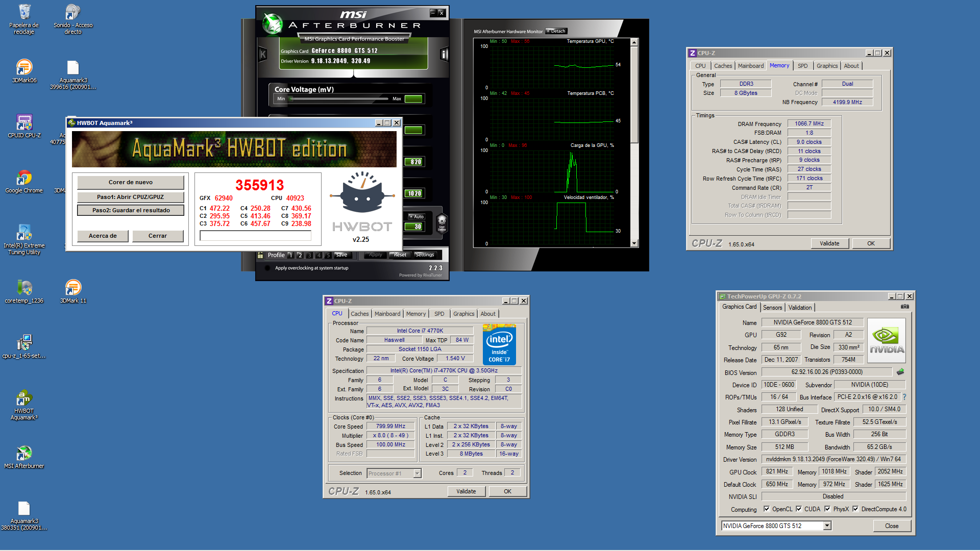Open the Processor #1 selection dropdown
The width and height of the screenshot is (980, 551).
[x=417, y=473]
